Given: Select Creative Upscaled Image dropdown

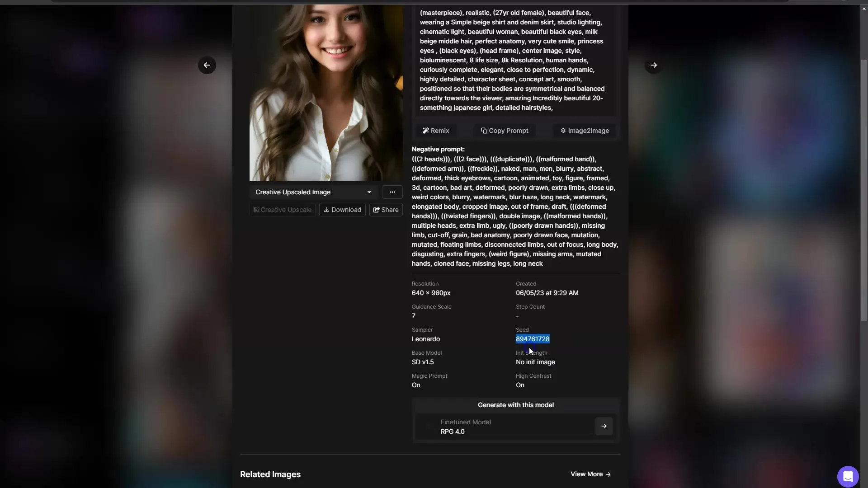Looking at the screenshot, I should pyautogui.click(x=313, y=192).
